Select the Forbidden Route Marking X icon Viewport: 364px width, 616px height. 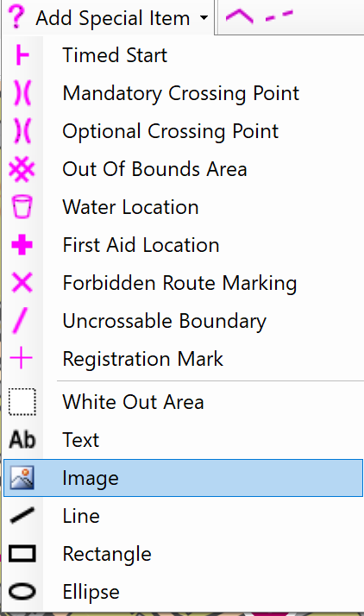click(22, 282)
